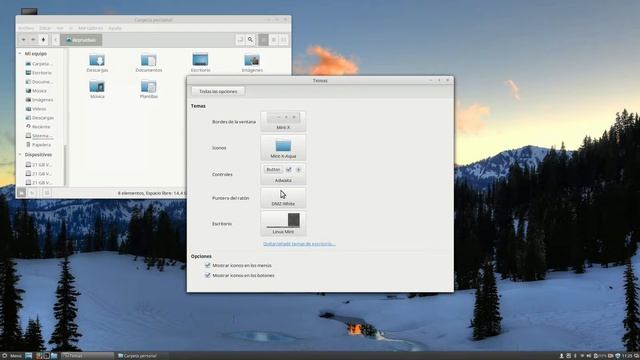Select Música in the sidebar
The image size is (640, 360).
(x=36, y=91)
